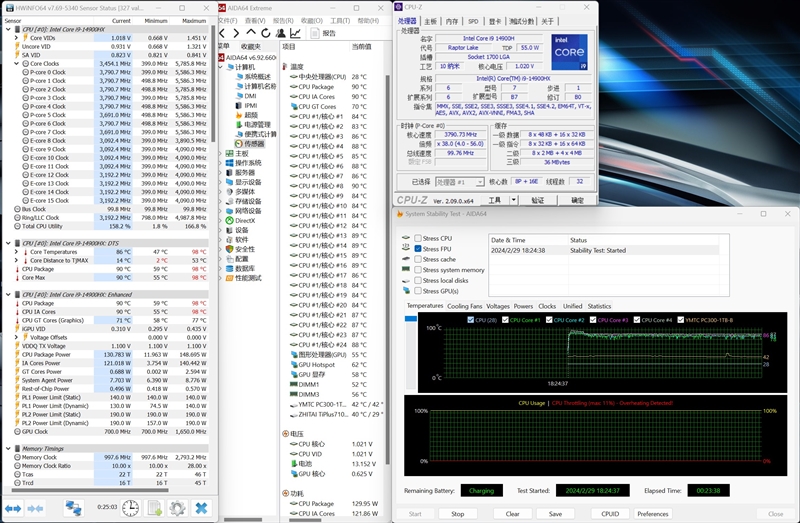Screen dimensions: 800x523
Task: Select DirectX in the AIDA64 tree
Action: [x=245, y=220]
